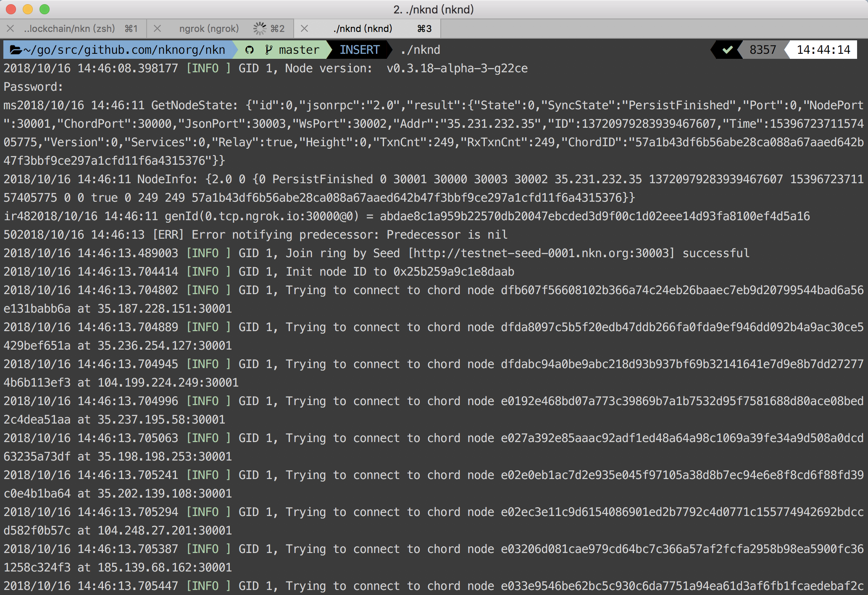Image resolution: width=868 pixels, height=595 pixels.
Task: Click the checkmark status icon in prompt
Action: point(727,50)
